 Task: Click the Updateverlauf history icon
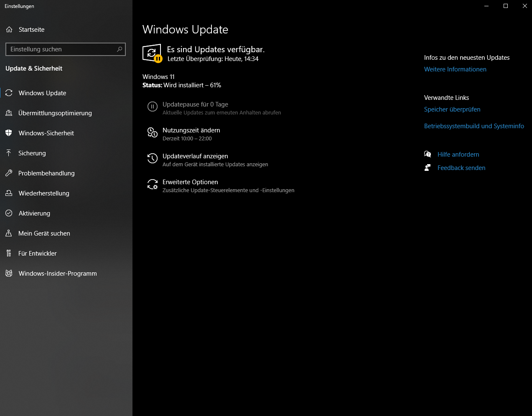point(153,158)
